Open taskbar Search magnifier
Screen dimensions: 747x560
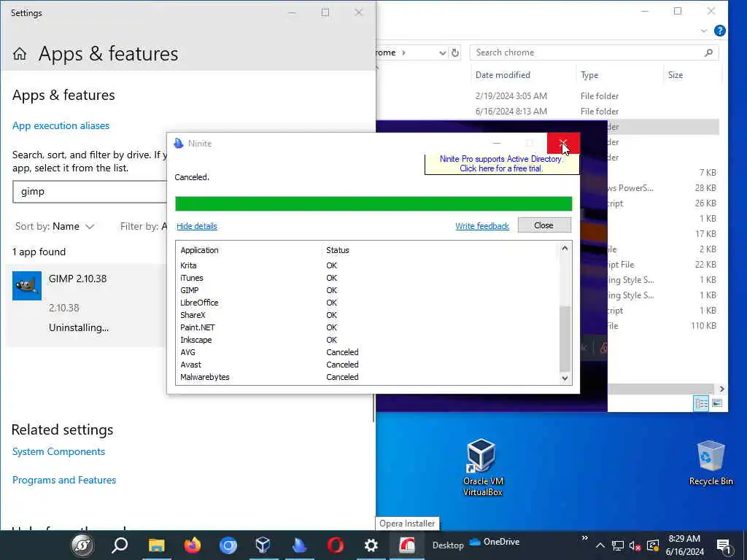(x=119, y=545)
